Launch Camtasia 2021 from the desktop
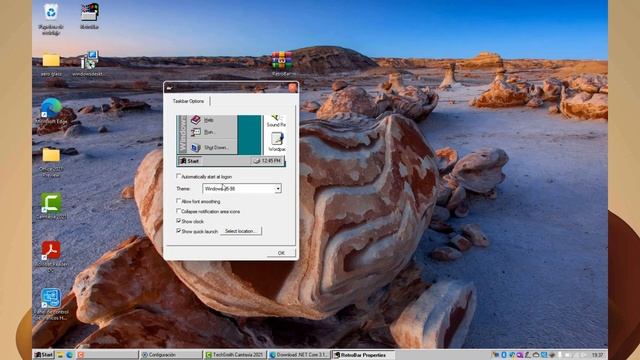640x360 pixels. [x=51, y=206]
